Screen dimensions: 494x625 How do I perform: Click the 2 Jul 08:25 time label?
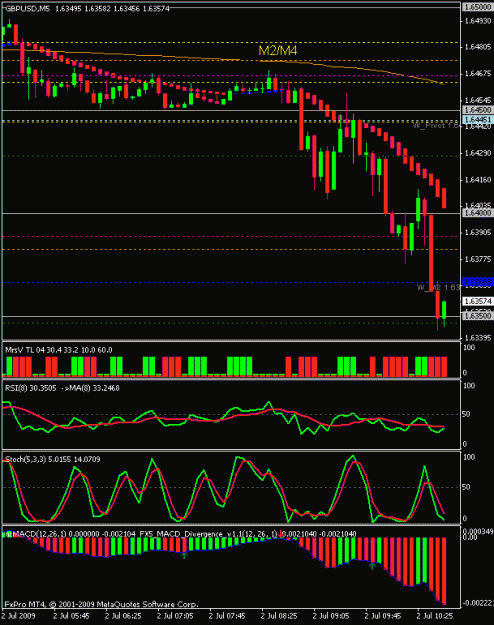[279, 616]
